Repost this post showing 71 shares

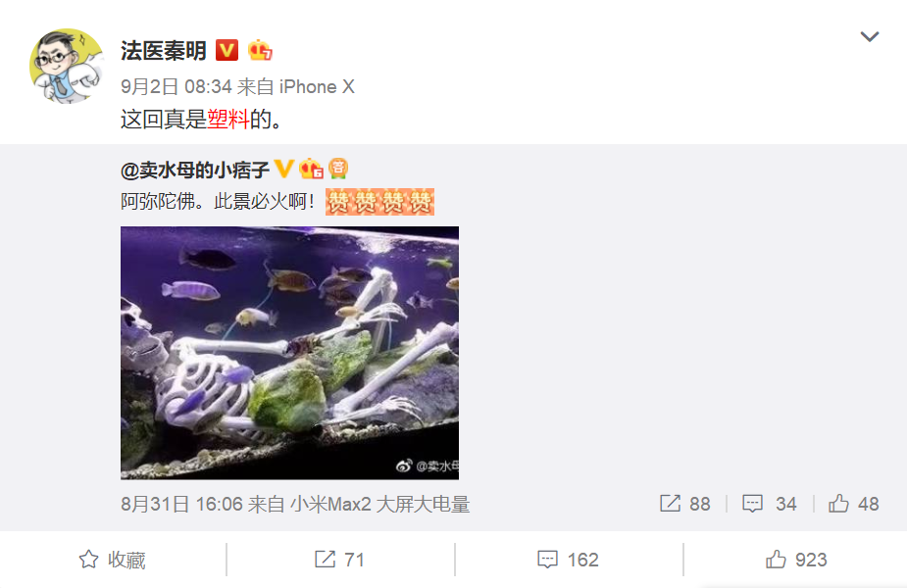tap(339, 560)
